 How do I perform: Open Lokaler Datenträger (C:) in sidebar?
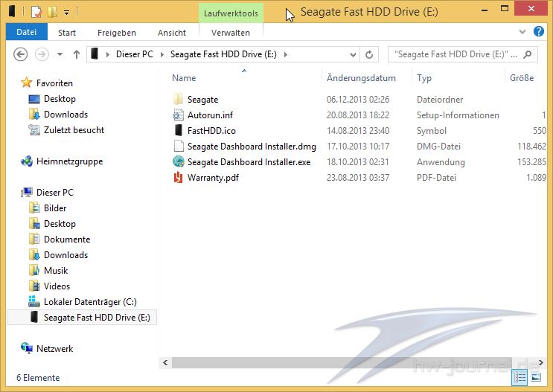point(89,302)
